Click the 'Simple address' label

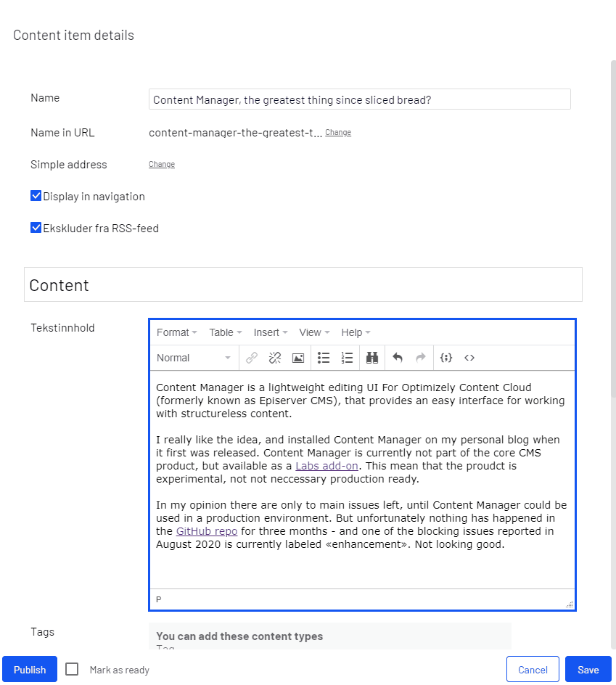click(x=69, y=164)
